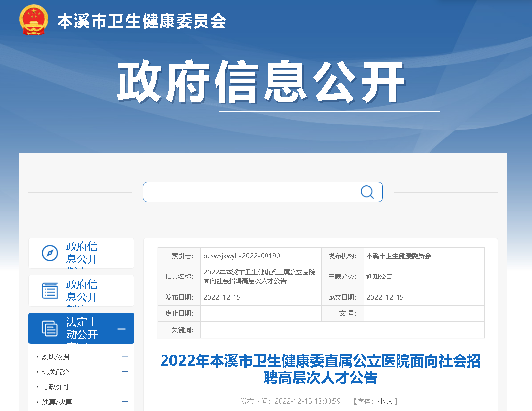Collapse the 法定主动公开 section with minus
The image size is (532, 411).
122,329
